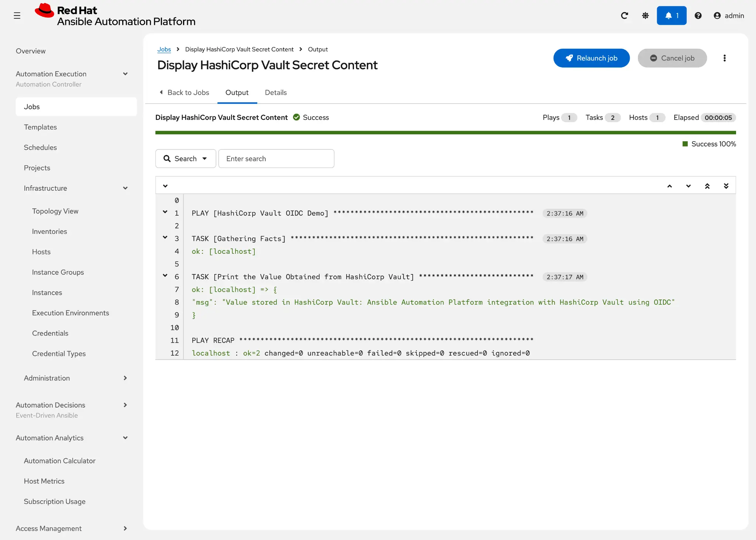Open Credential Types
The width and height of the screenshot is (756, 540).
[59, 353]
